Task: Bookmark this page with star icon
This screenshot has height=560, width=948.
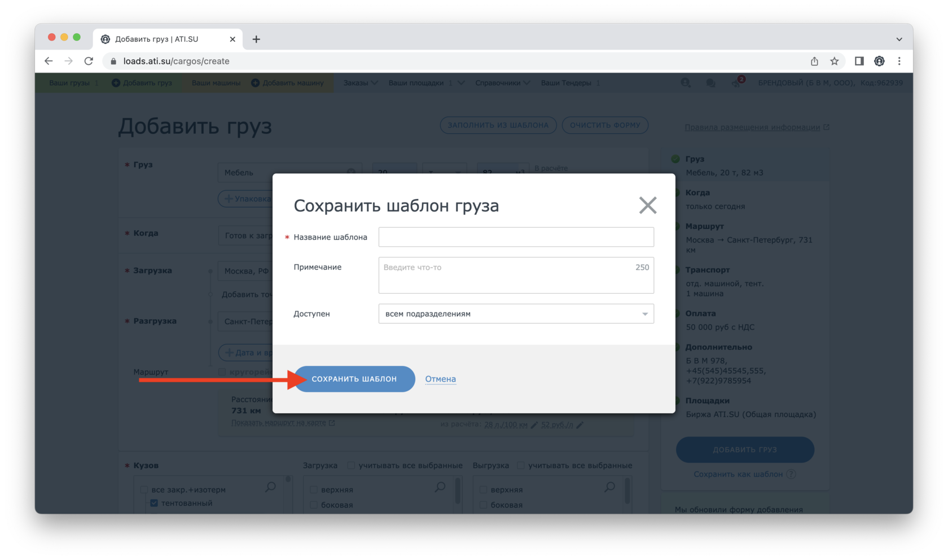Action: click(x=834, y=61)
